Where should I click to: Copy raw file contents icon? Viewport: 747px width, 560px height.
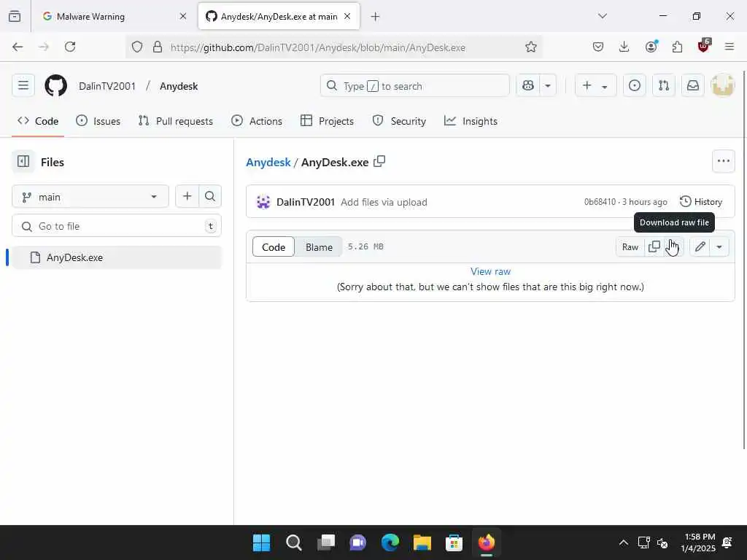point(654,246)
